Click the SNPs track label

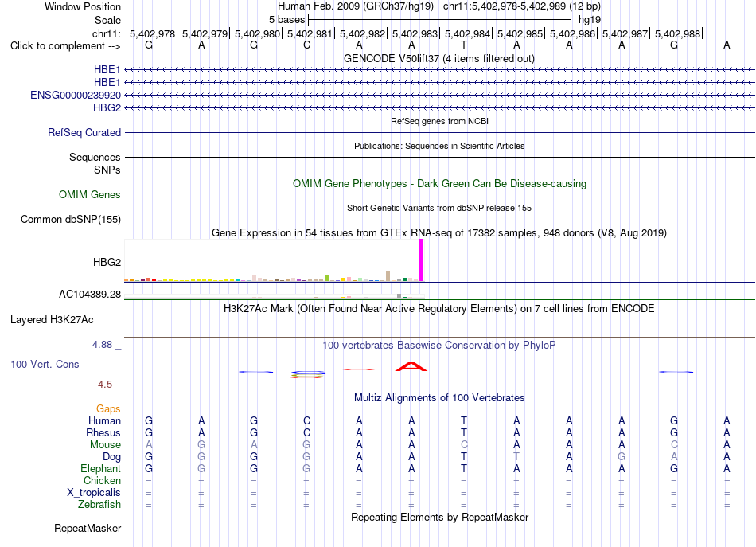107,170
